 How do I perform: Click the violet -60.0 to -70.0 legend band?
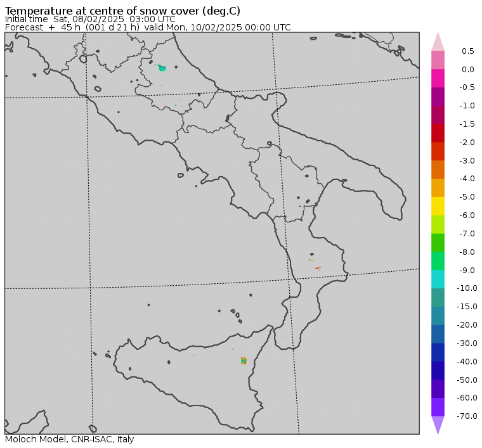coord(438,407)
